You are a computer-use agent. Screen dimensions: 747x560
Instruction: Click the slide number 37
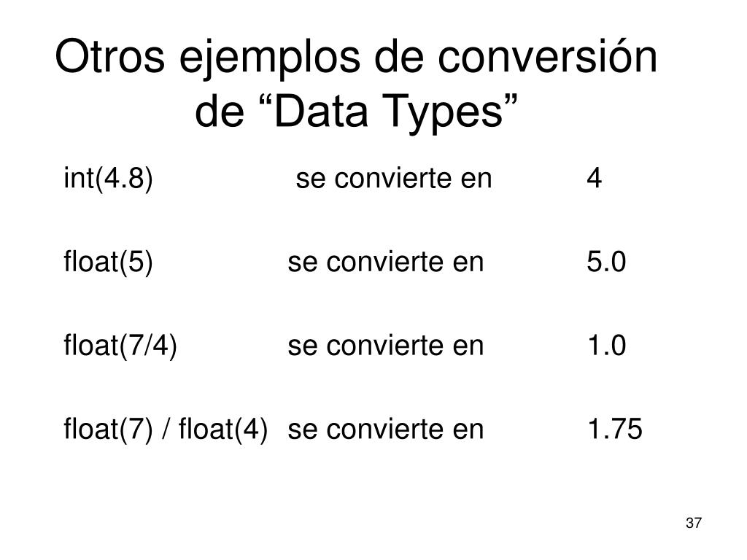pyautogui.click(x=694, y=523)
